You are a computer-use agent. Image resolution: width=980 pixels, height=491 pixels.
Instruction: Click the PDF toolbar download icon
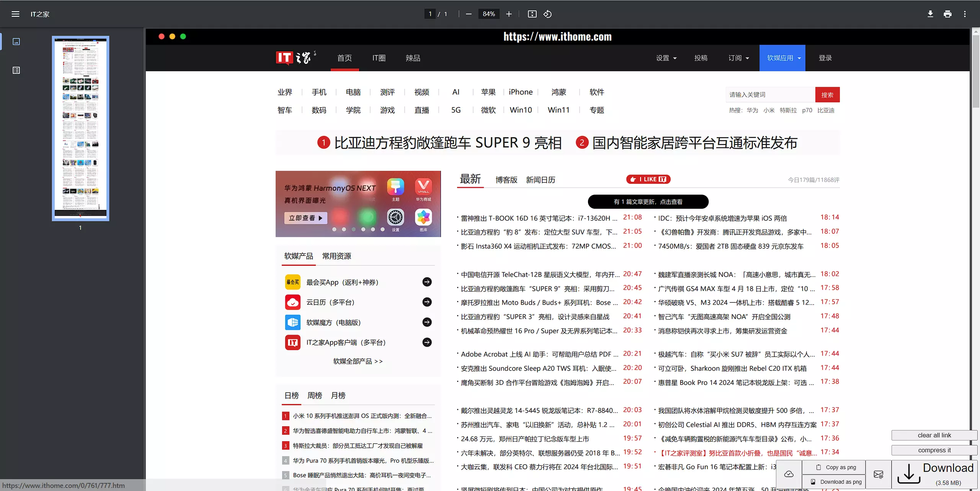pos(930,14)
